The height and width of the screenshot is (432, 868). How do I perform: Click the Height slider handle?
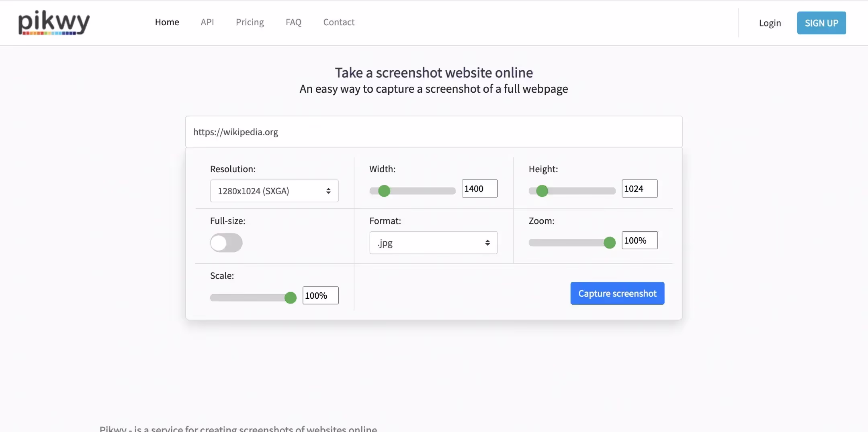click(x=542, y=191)
